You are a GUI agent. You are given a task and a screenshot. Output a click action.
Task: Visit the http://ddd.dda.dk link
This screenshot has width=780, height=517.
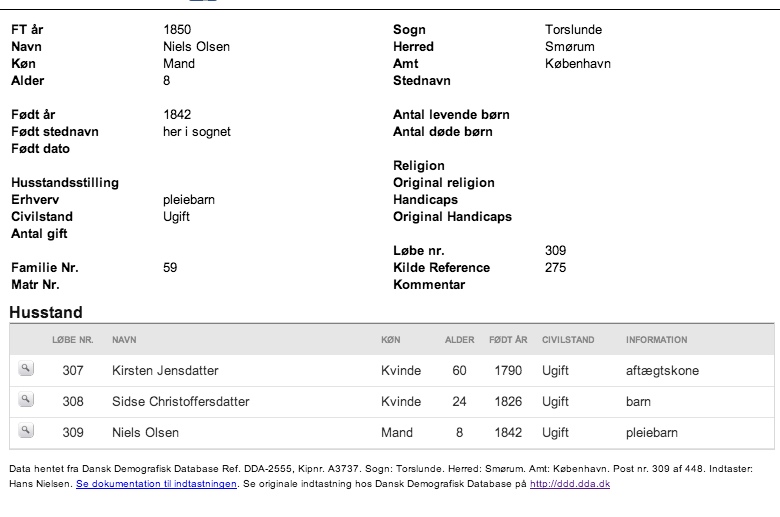(570, 484)
